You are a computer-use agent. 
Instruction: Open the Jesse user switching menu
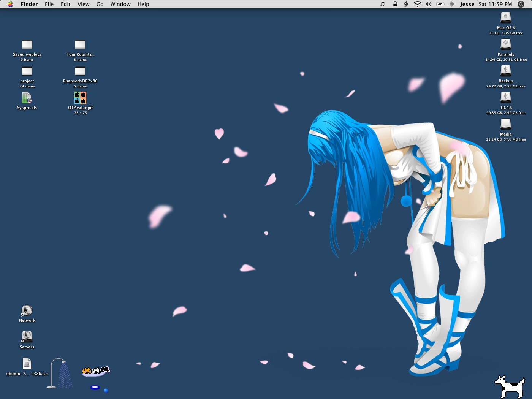(x=467, y=4)
